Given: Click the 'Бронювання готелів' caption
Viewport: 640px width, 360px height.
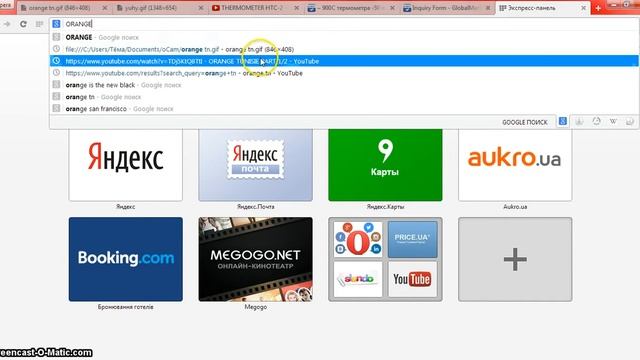Looking at the screenshot, I should click(x=125, y=307).
